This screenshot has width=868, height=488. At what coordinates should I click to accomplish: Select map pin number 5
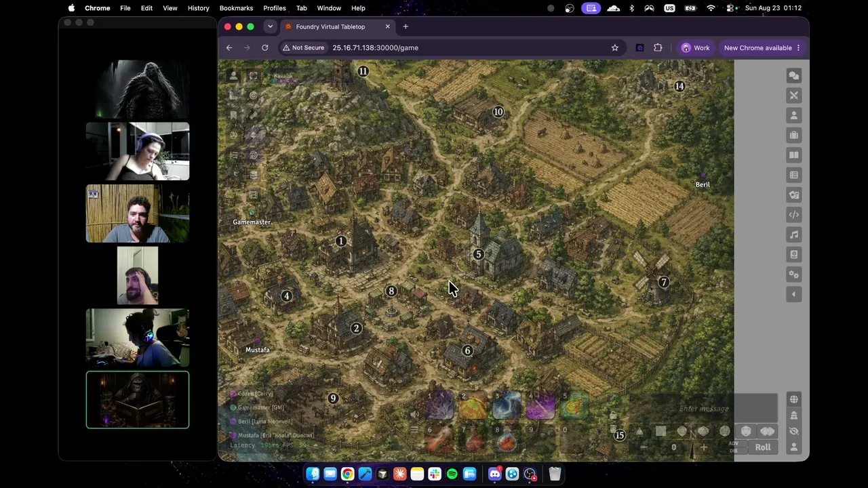coord(478,254)
